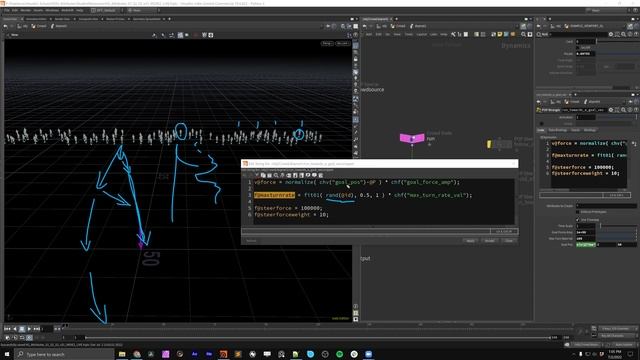The height and width of the screenshot is (360, 640).
Task: Open the Houdini icon on the taskbar
Action: (224, 354)
